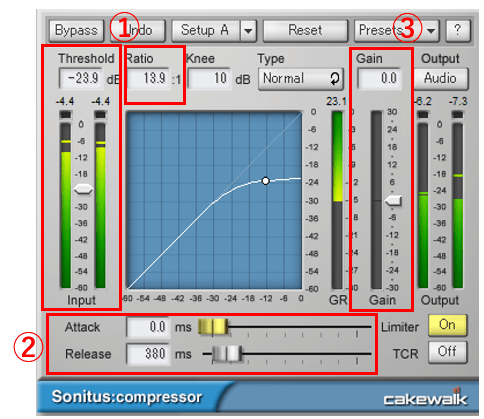Open the Presets menu

pos(397,30)
